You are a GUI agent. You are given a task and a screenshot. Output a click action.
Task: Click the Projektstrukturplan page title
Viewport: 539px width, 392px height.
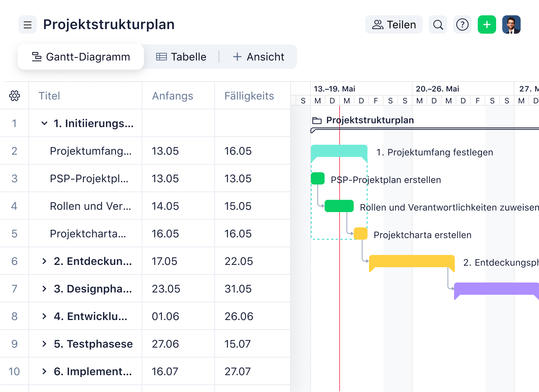(109, 24)
